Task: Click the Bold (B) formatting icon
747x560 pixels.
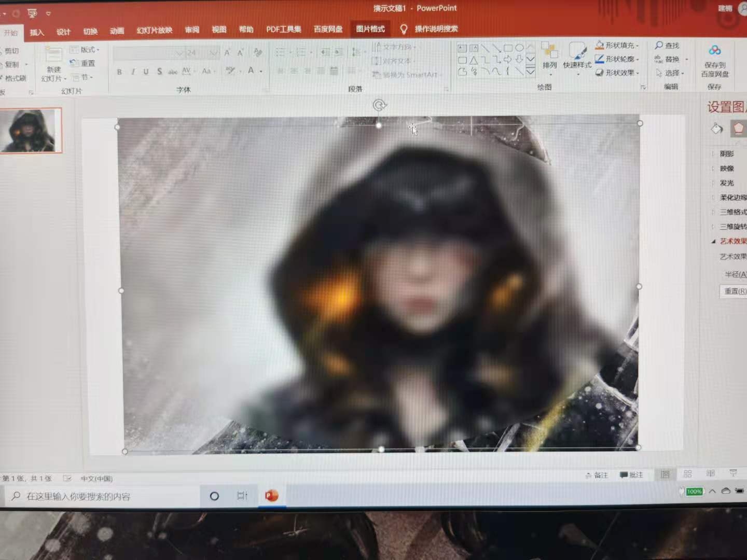Action: [119, 72]
